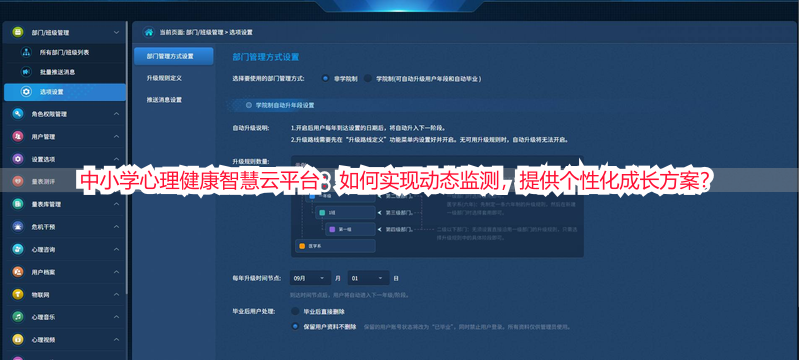Expand the 心理咨询 chevron

[116, 249]
